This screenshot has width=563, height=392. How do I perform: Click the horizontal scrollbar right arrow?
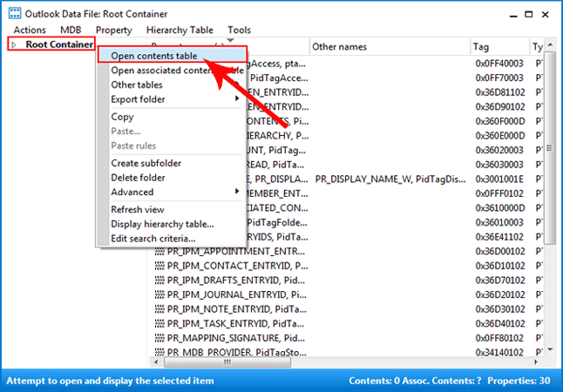click(x=537, y=362)
